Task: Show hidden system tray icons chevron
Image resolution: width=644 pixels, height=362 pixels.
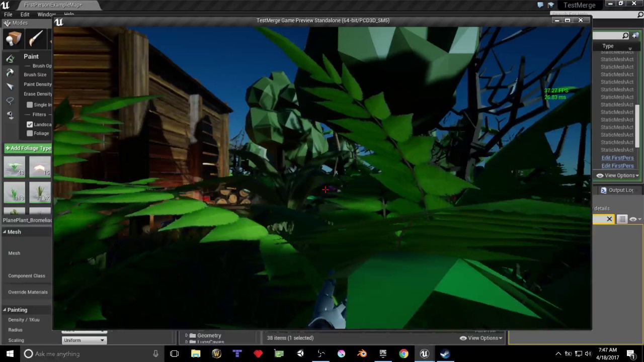Action: click(558, 353)
